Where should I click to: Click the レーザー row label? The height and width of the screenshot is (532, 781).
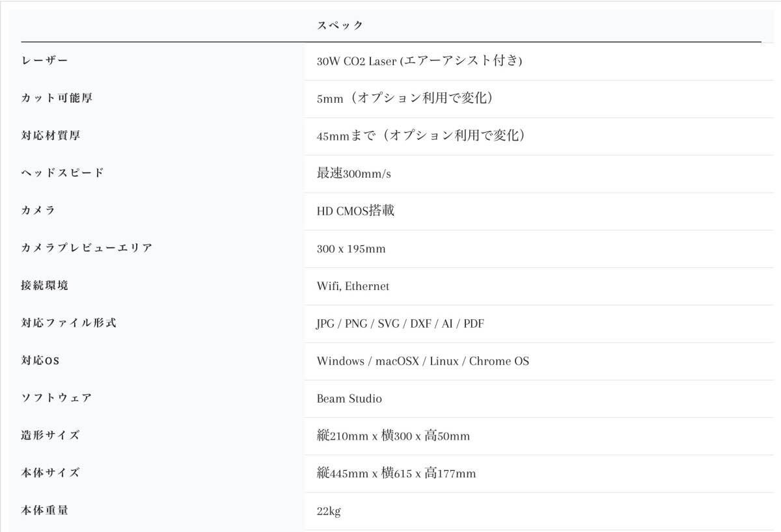[44, 60]
